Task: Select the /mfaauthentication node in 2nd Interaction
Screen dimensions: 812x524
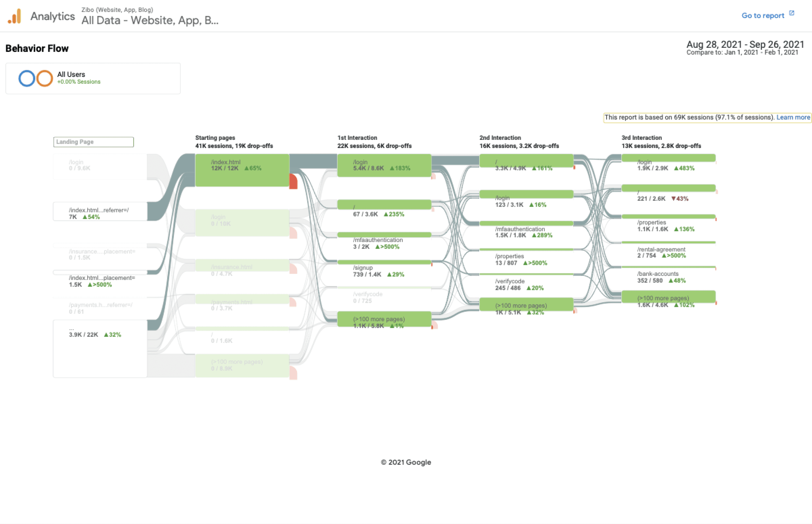Action: (x=526, y=224)
